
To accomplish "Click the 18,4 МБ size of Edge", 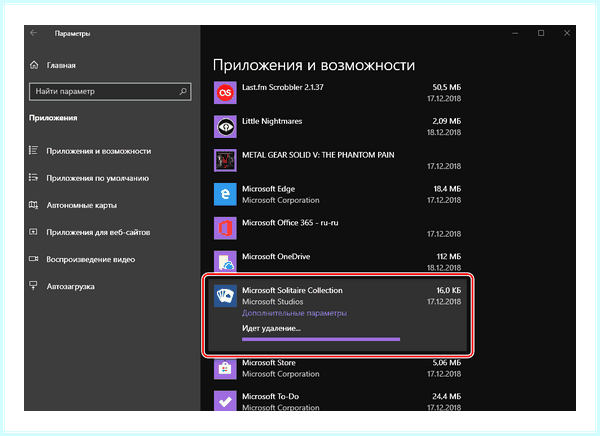I will point(447,189).
